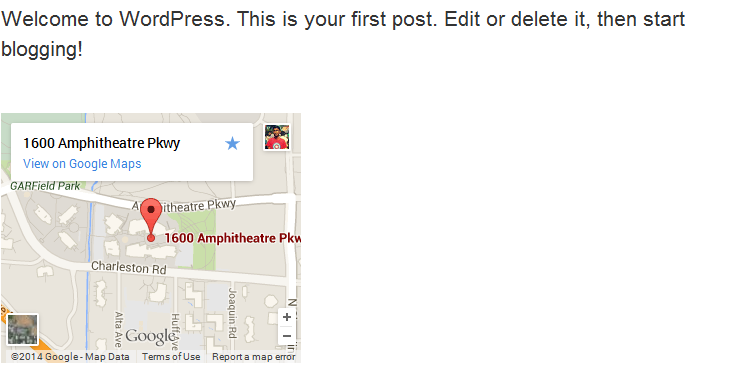The image size is (745, 388).
Task: Click the blue star save icon
Action: tap(232, 143)
